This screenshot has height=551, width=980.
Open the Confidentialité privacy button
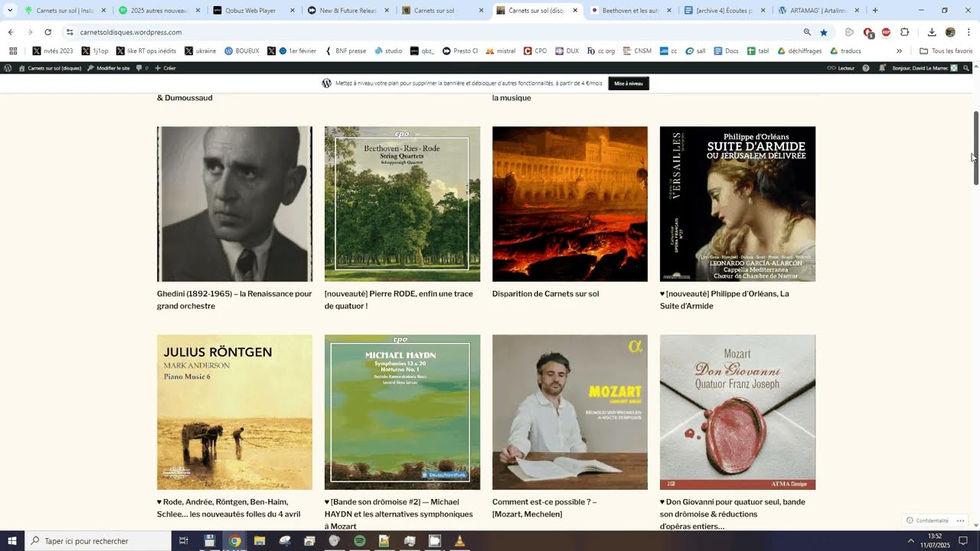[927, 520]
